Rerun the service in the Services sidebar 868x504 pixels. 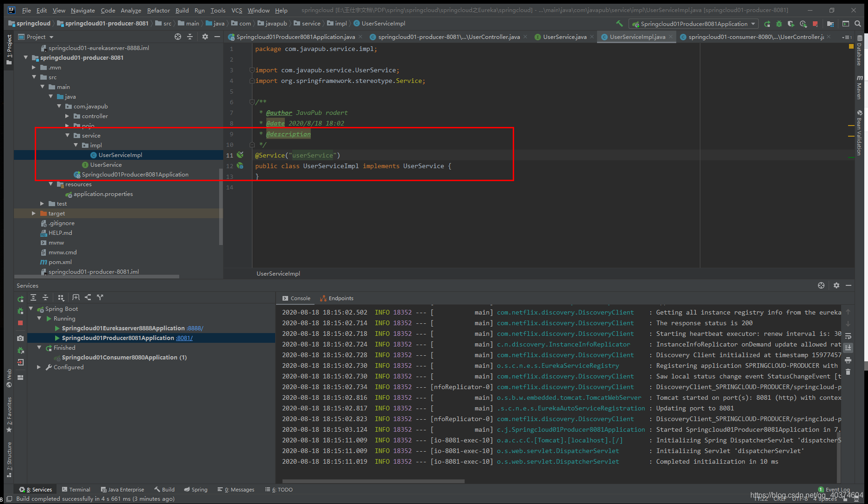coord(20,299)
